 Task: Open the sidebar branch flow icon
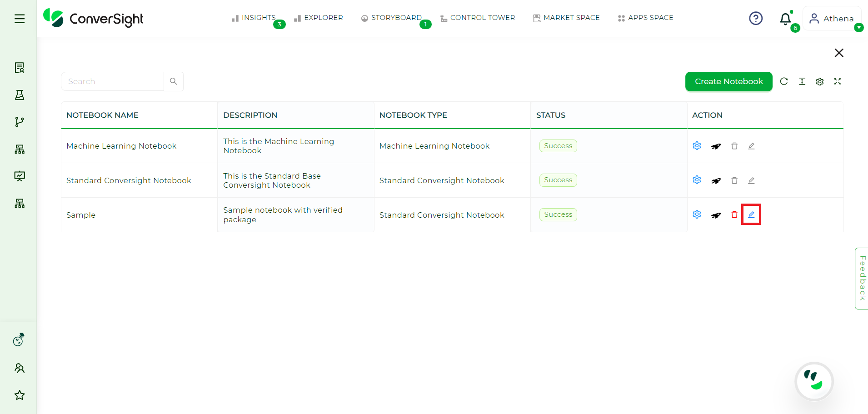click(x=20, y=122)
